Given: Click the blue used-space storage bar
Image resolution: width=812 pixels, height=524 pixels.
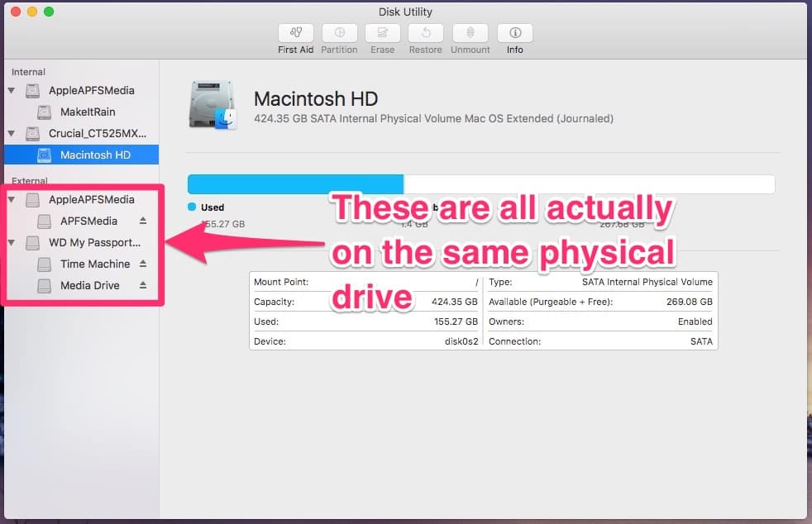Looking at the screenshot, I should 296,184.
